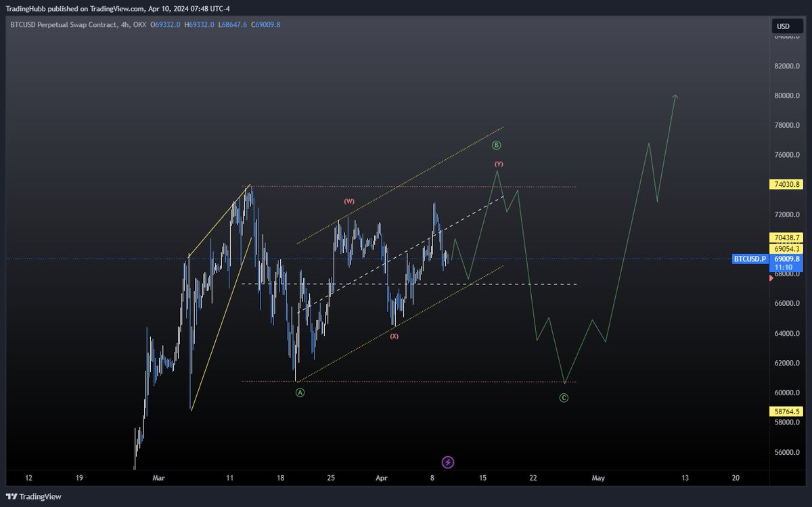
Task: Select the red (Y) wave label
Action: click(x=498, y=164)
